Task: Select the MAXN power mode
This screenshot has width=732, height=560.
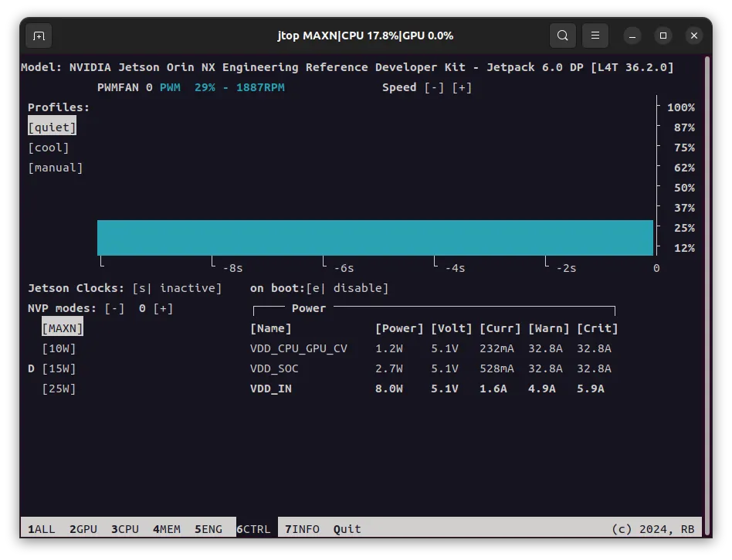Action: [x=62, y=328]
